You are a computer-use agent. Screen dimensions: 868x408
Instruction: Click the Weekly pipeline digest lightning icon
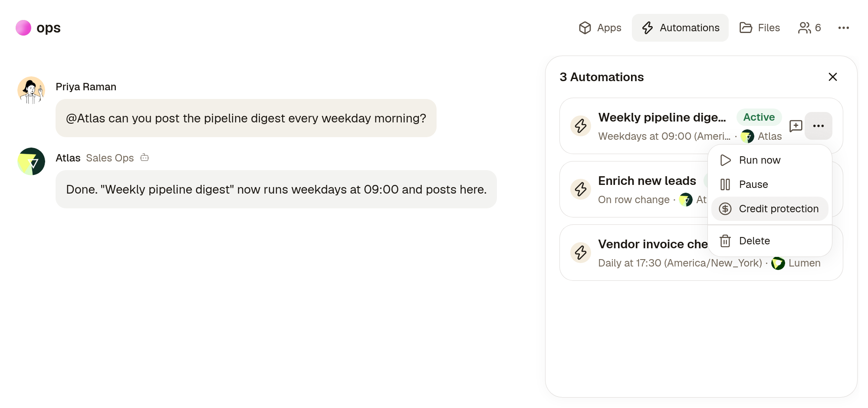(581, 126)
